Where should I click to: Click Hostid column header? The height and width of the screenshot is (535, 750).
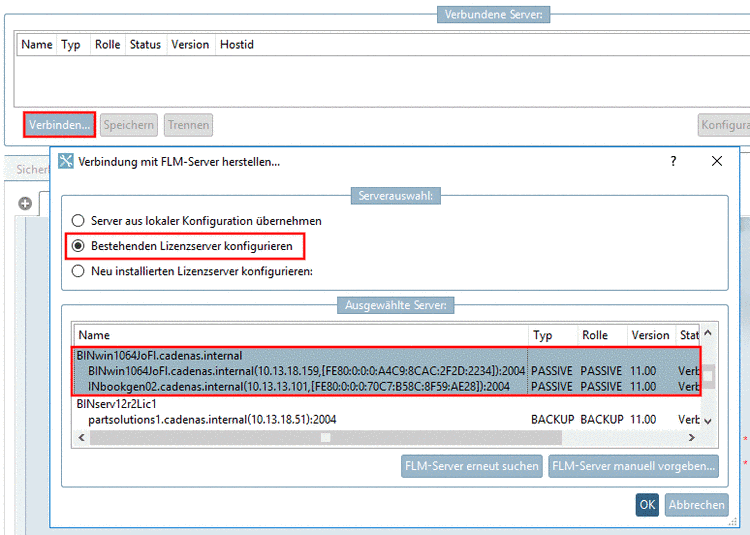(237, 44)
